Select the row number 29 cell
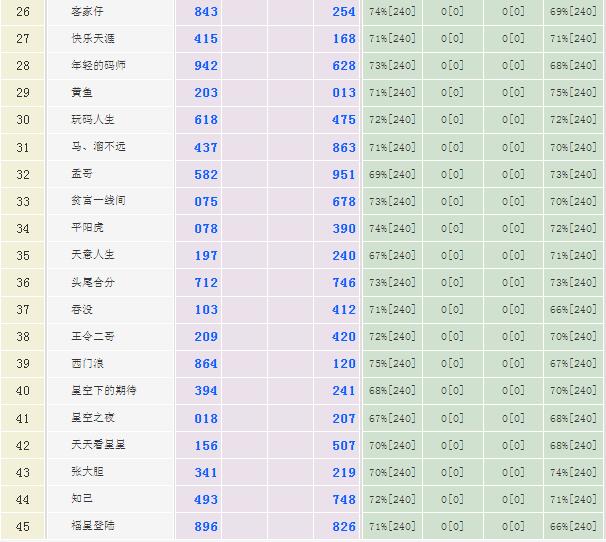 pyautogui.click(x=23, y=93)
